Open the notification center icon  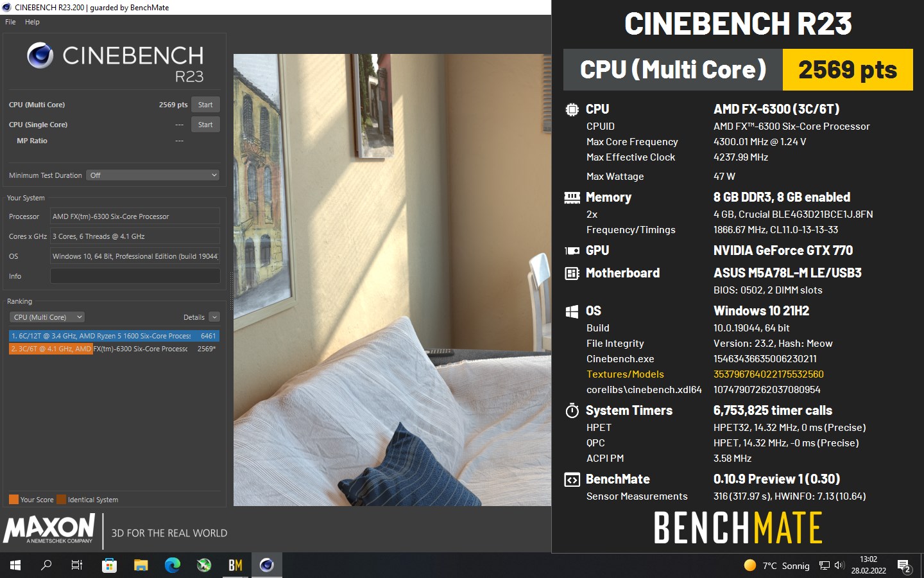[x=905, y=566]
